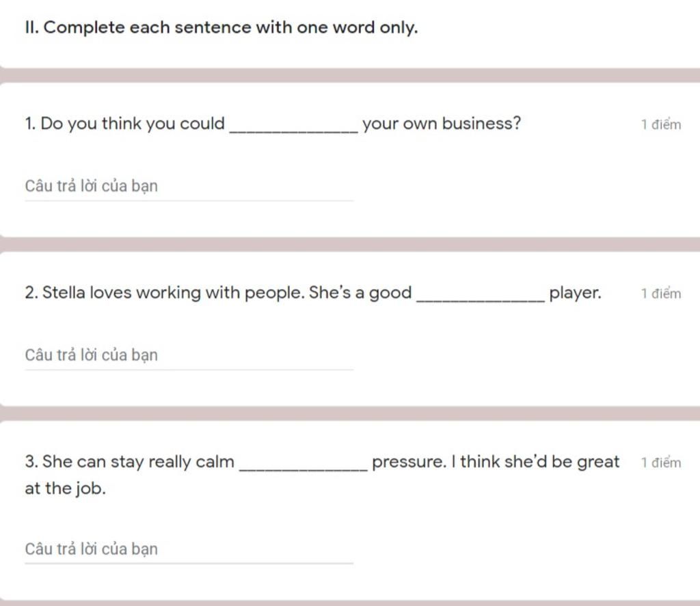Click the text 'Do you think you could'

click(x=133, y=124)
